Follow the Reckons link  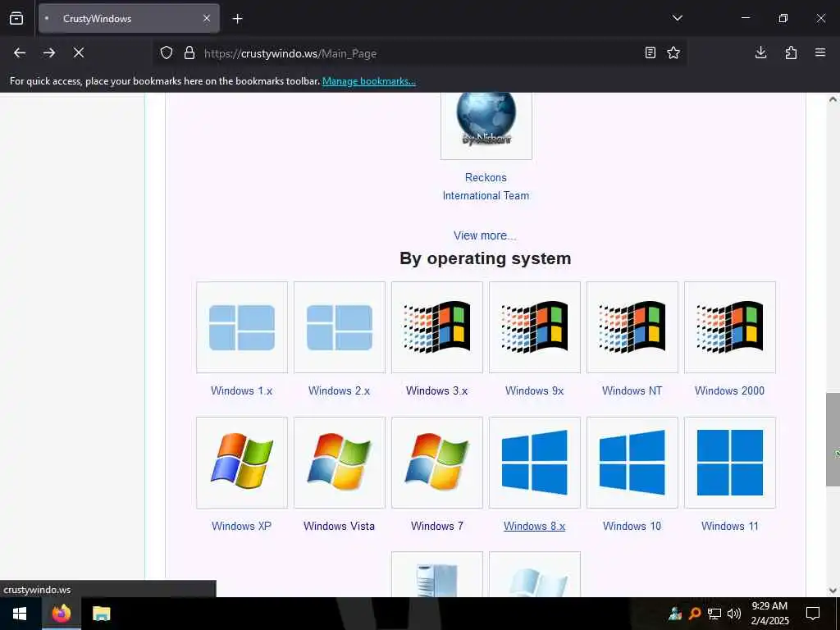coord(486,177)
